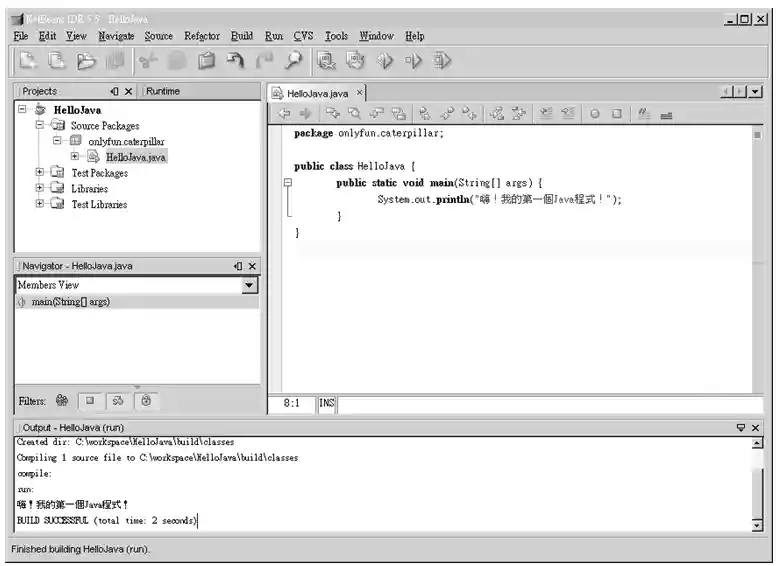Click the Run Main Project icon
This screenshot has width=776, height=566.
[385, 61]
